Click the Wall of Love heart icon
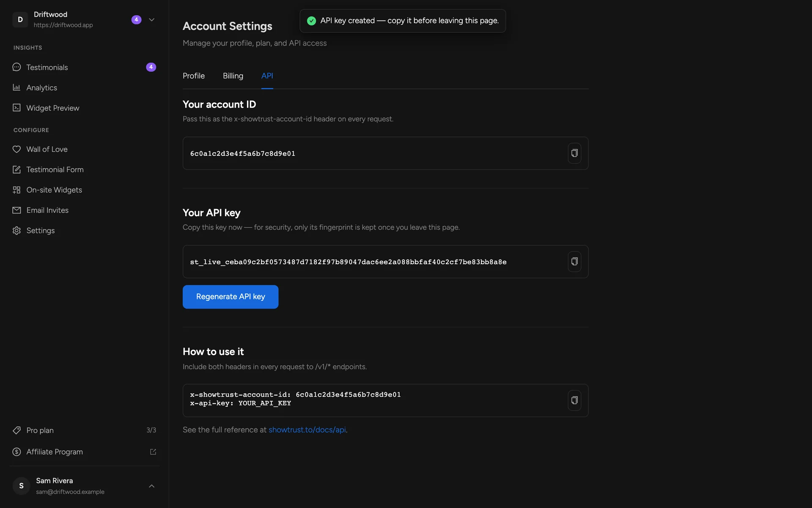Screen dimensions: 812x508 tap(16, 149)
